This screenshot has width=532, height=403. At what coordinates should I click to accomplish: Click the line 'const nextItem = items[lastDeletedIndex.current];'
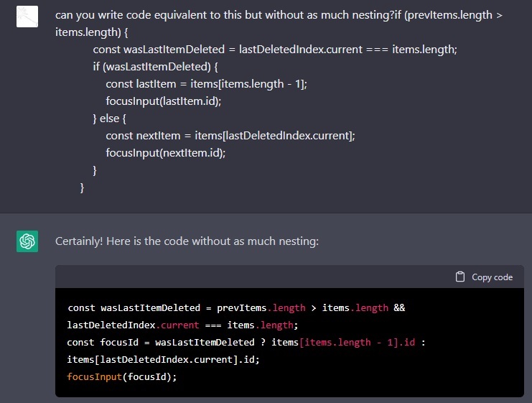click(x=230, y=136)
